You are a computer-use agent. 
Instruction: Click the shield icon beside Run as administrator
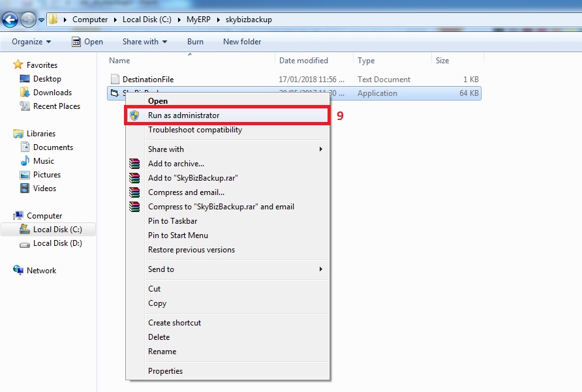(134, 115)
